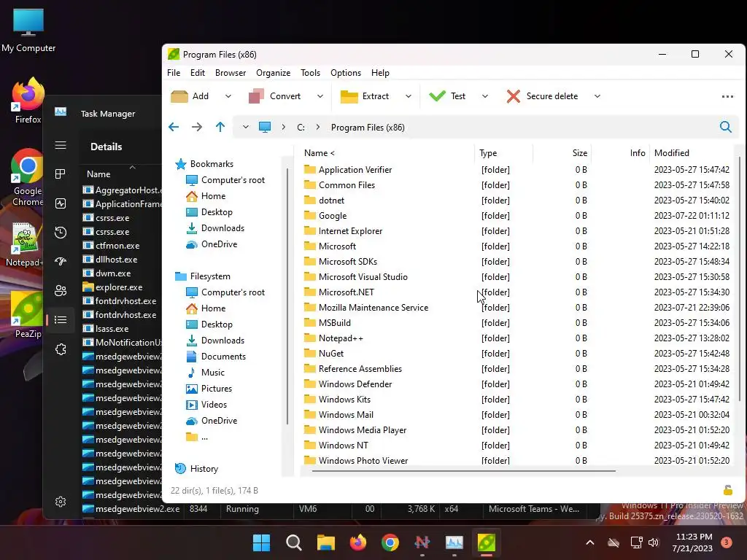Select Bookmarks in the sidebar tree
The width and height of the screenshot is (747, 560).
click(x=204, y=164)
